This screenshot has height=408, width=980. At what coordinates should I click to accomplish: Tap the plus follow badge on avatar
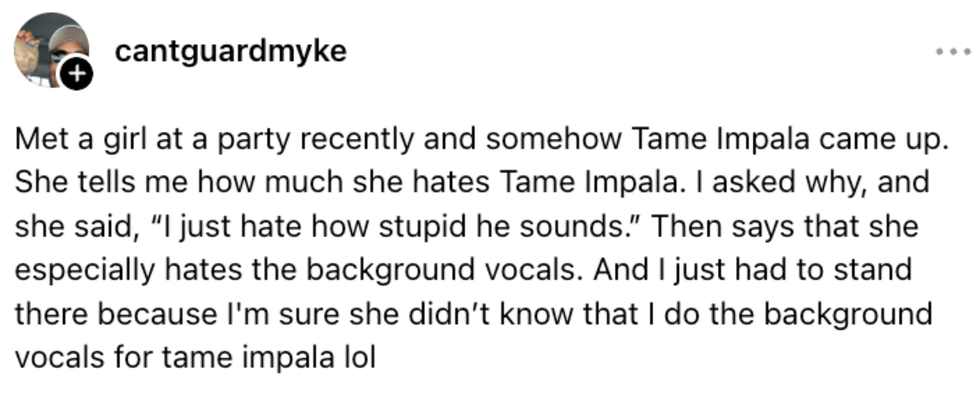pos(77,73)
